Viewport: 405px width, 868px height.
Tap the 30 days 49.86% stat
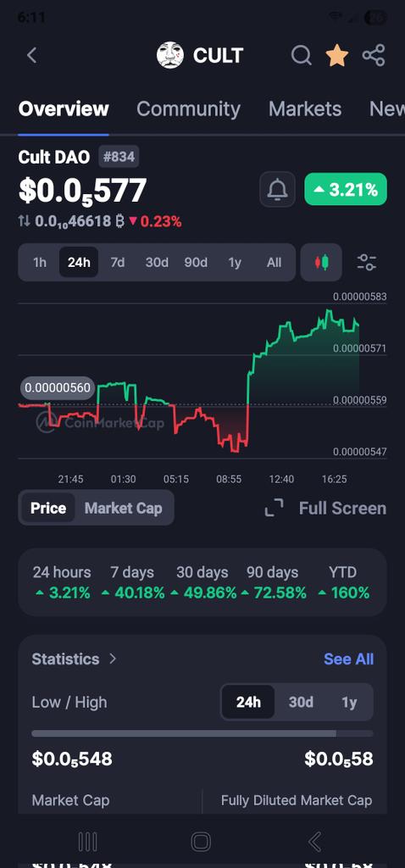point(202,582)
